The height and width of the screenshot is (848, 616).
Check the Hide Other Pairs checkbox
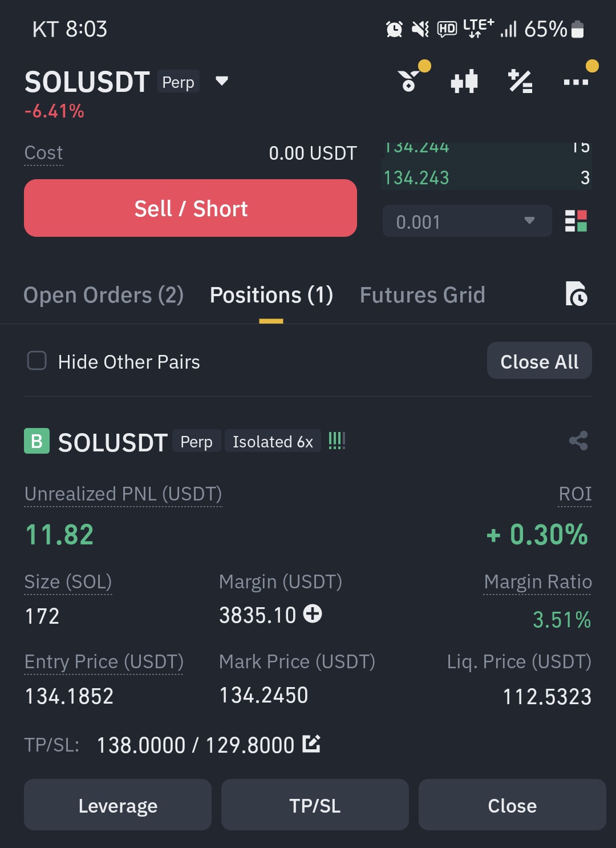37,361
